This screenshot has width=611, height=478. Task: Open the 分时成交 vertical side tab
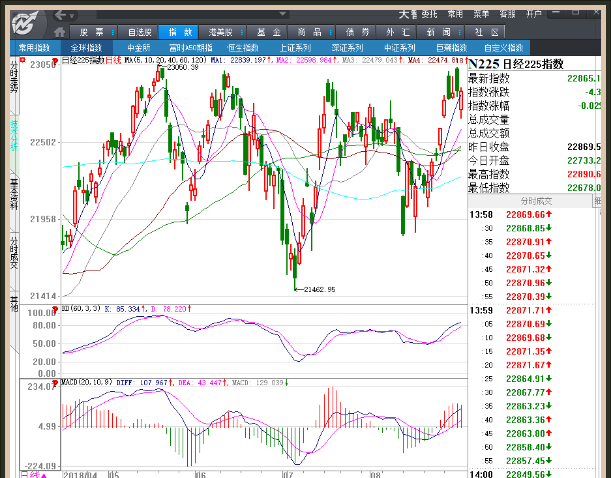coord(14,252)
